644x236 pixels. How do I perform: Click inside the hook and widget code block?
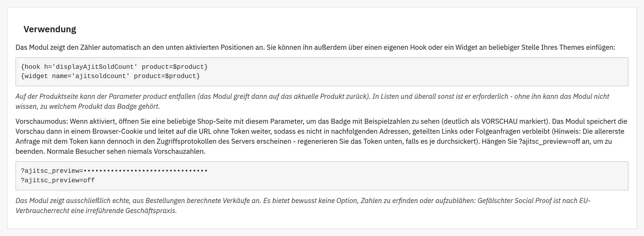322,72
